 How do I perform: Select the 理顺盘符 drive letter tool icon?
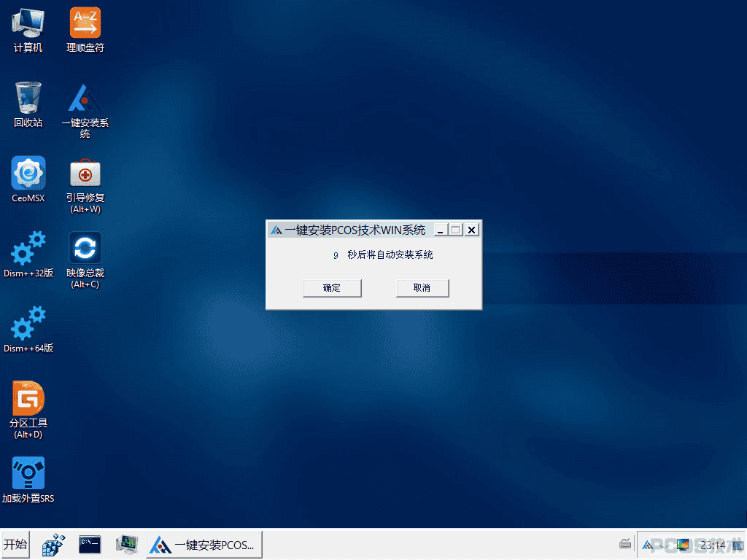point(85,29)
